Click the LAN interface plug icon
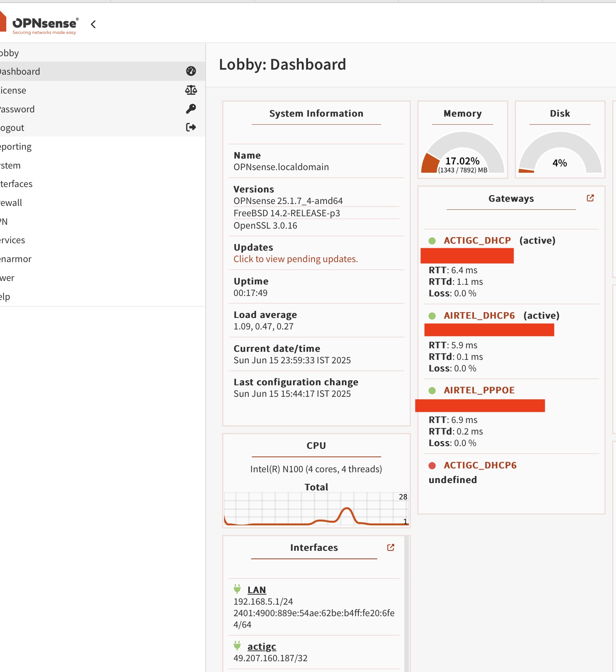Screen dimensions: 616x672 237,589
